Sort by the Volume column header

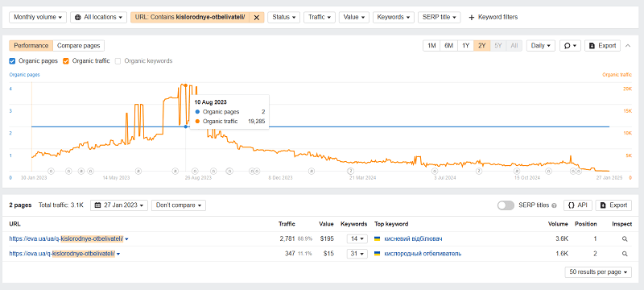point(558,224)
